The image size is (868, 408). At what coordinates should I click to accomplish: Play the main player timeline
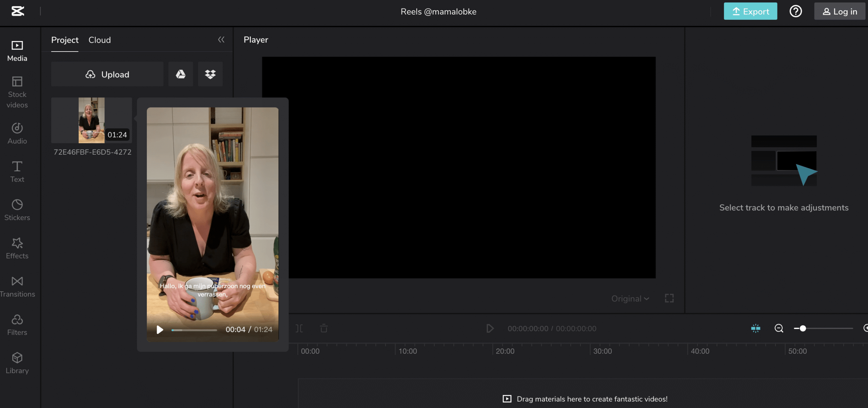click(x=490, y=328)
